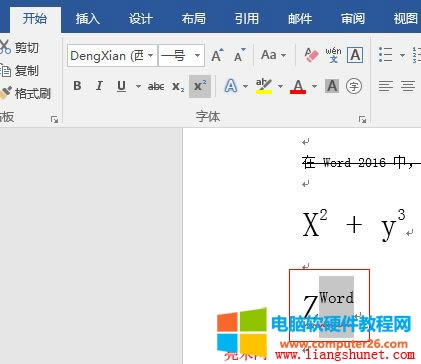Expand the font color dropdown arrow
This screenshot has height=364, width=421.
(x=314, y=86)
